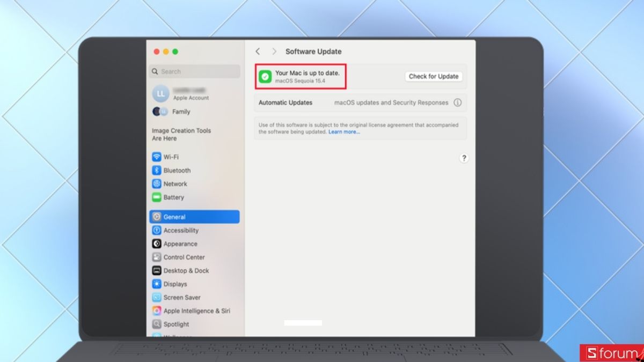Select the Appearance icon in sidebar
This screenshot has height=362, width=644.
point(156,243)
